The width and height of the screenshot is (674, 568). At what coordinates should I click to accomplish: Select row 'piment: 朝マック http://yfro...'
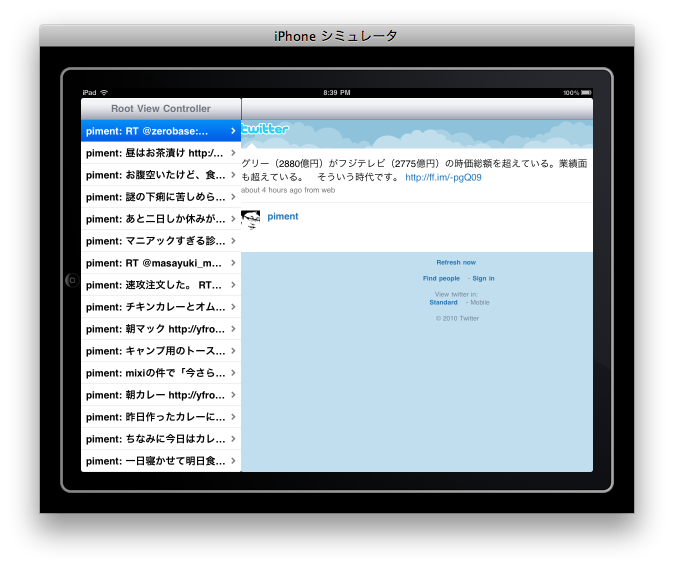pyautogui.click(x=161, y=329)
